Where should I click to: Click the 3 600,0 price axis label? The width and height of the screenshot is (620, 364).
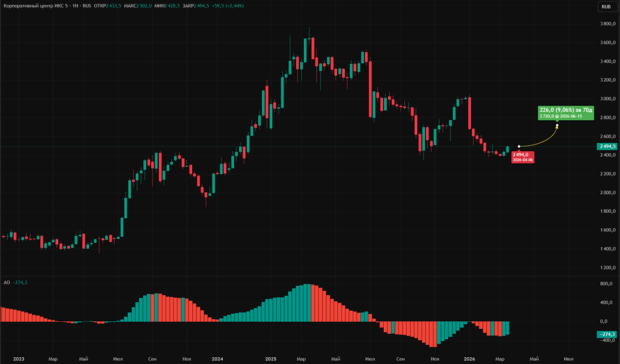tap(608, 43)
